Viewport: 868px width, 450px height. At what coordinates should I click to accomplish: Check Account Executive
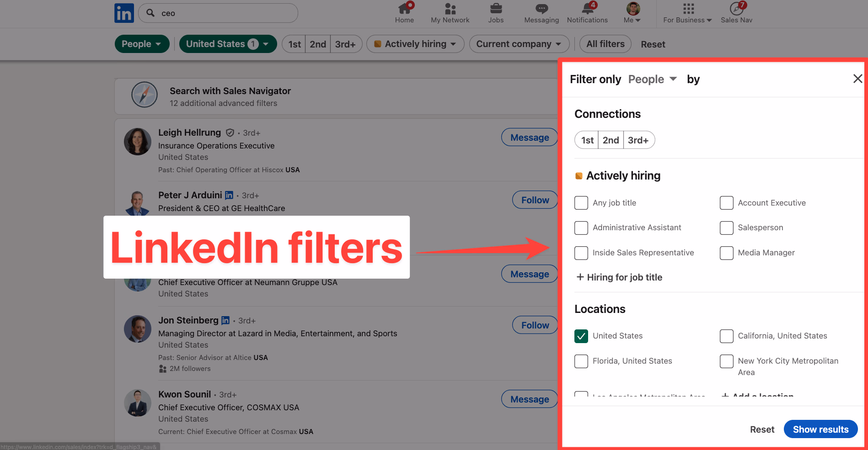(727, 203)
